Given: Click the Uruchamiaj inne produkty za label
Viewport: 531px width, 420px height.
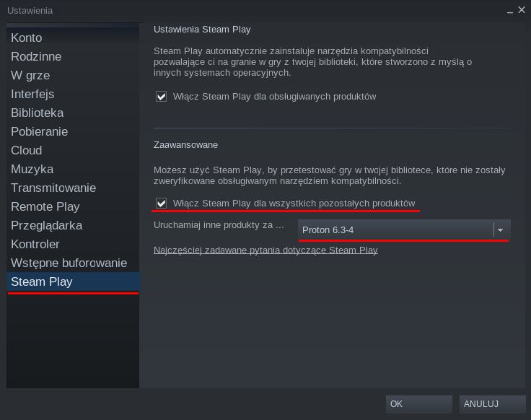Looking at the screenshot, I should pyautogui.click(x=219, y=225).
